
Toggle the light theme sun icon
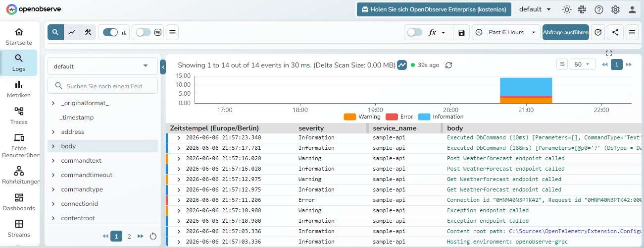pos(567,9)
